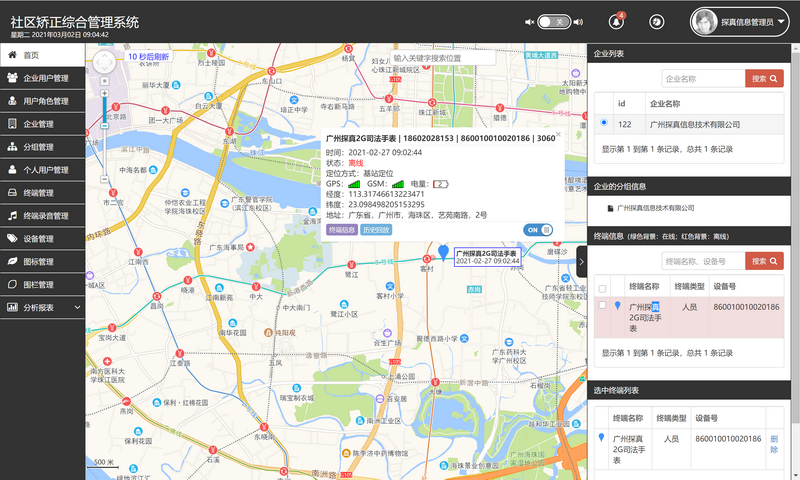This screenshot has height=480, width=800.
Task: Click 搜索 button in 终端信息
Action: pyautogui.click(x=764, y=261)
